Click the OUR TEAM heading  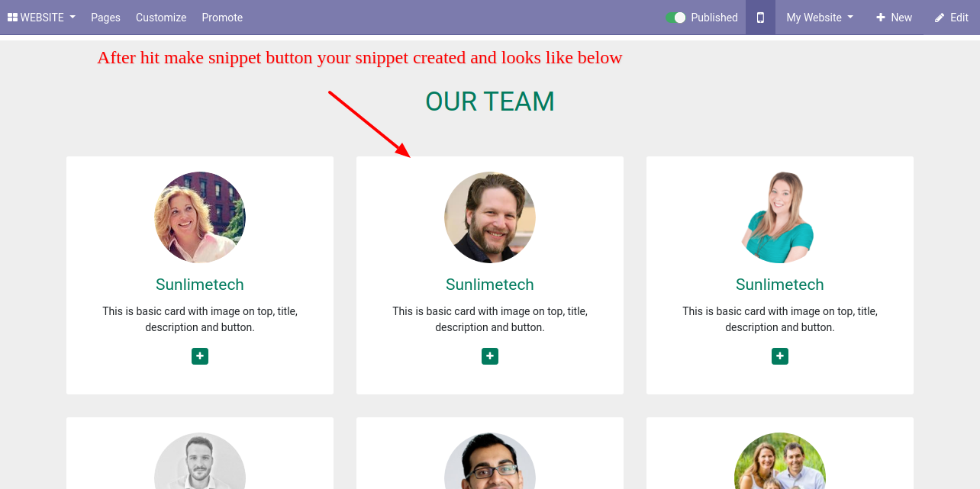click(490, 101)
